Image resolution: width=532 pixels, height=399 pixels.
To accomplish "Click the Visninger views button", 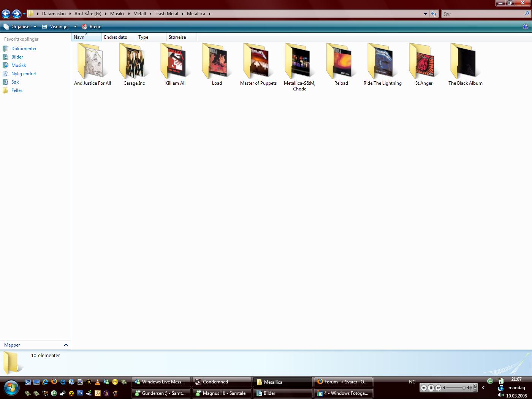I will (56, 27).
